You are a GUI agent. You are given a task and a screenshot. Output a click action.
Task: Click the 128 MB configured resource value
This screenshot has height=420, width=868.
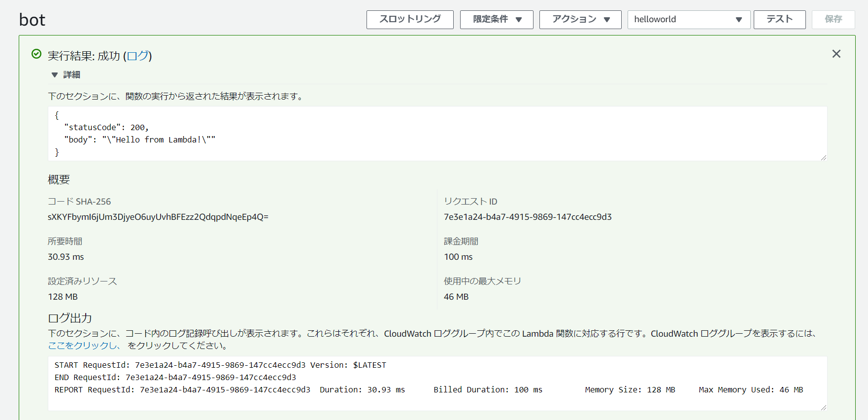(63, 297)
